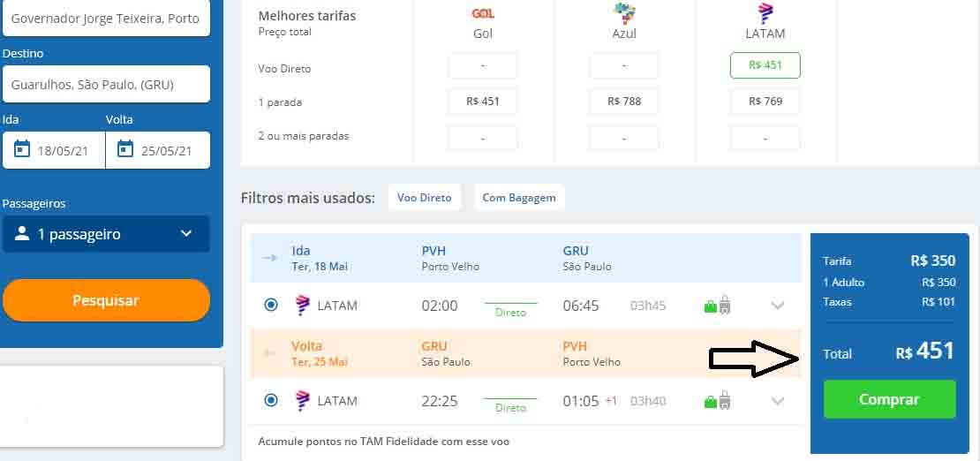Edit the Destino Guarulhos input field
Image resolution: width=980 pixels, height=461 pixels.
pyautogui.click(x=106, y=85)
